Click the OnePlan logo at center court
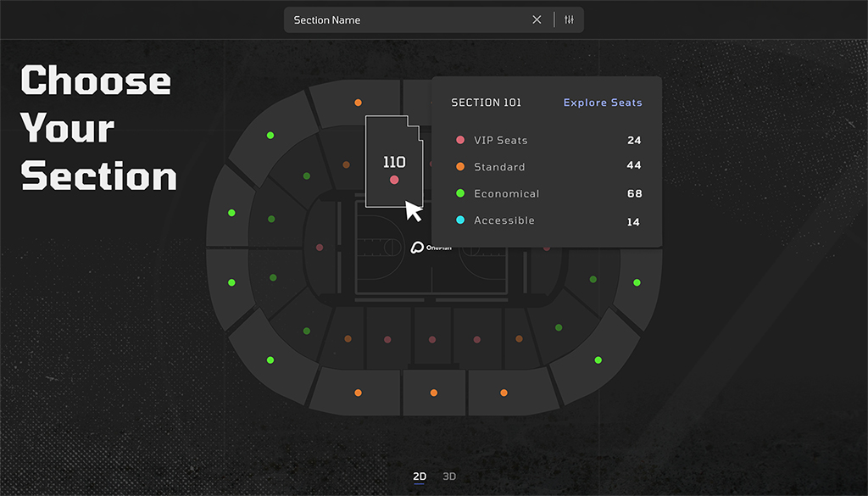Viewport: 868px width, 496px height. point(431,248)
